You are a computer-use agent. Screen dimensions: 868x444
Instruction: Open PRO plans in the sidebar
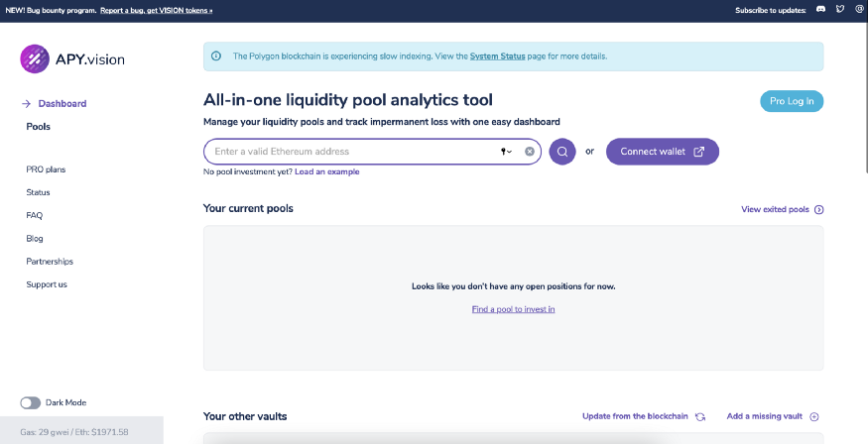[x=46, y=169]
